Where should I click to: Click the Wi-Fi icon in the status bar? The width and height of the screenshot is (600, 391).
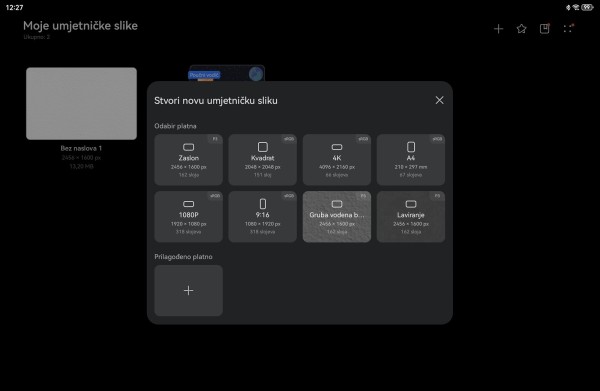[x=576, y=7]
